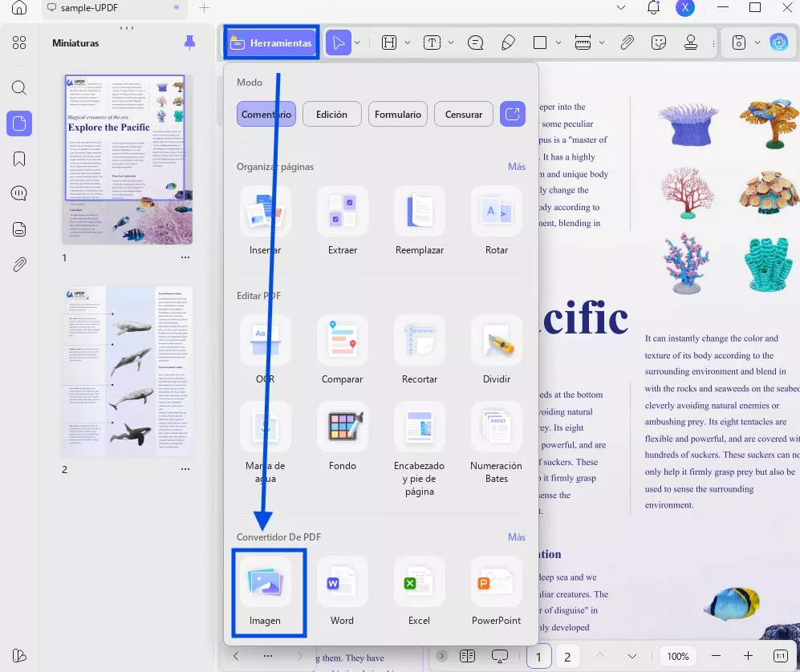Screen dimensions: 800x672
Task: Convert PDF to Word
Action: tap(343, 592)
